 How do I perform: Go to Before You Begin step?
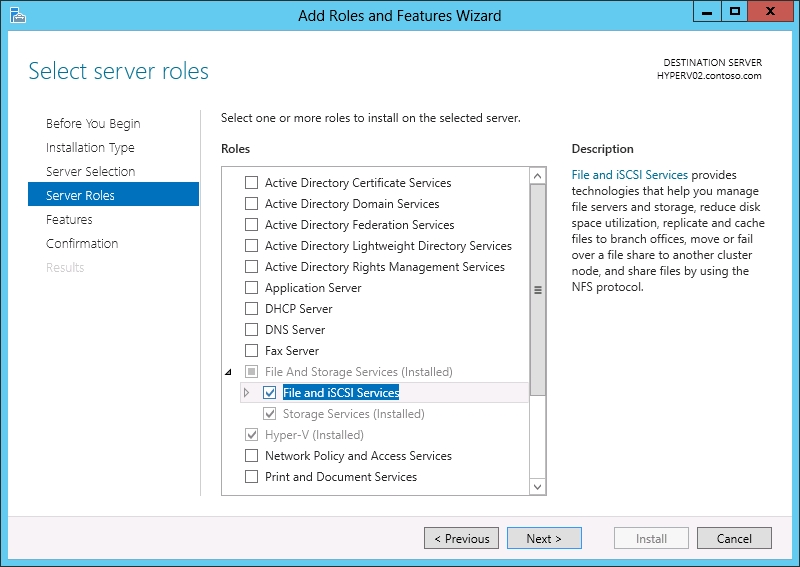pyautogui.click(x=93, y=124)
